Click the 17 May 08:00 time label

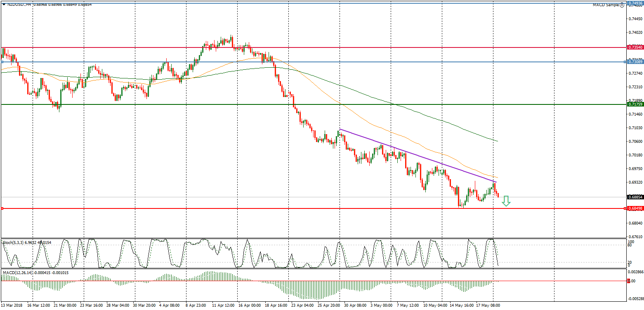pos(488,305)
